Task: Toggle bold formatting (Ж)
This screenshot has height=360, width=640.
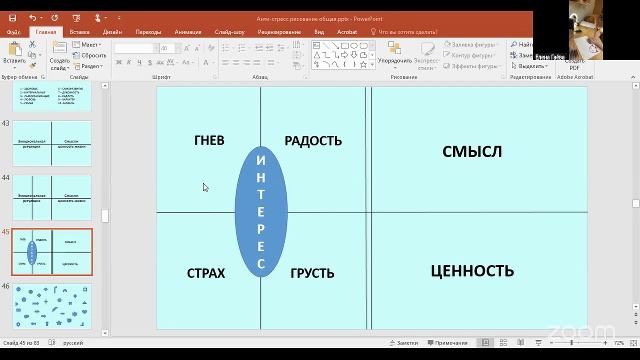Action: [119, 62]
